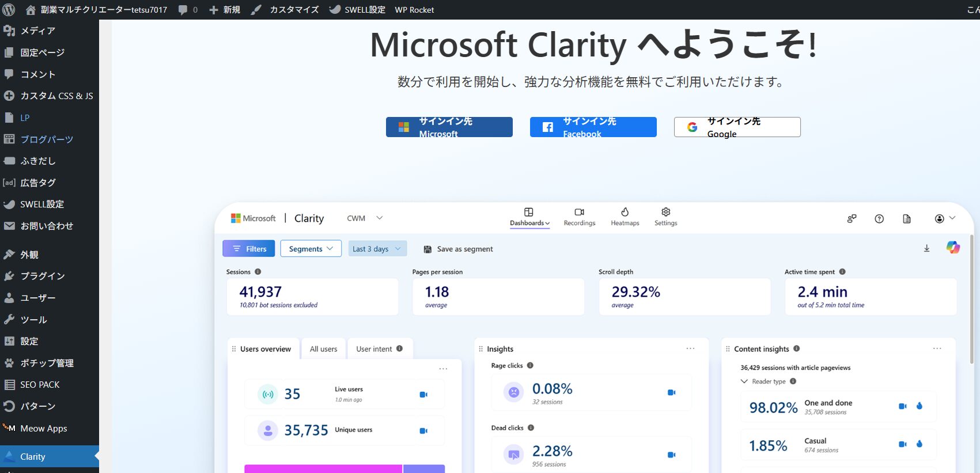Open WP Rocket in the admin bar
The image size is (980, 473).
414,10
